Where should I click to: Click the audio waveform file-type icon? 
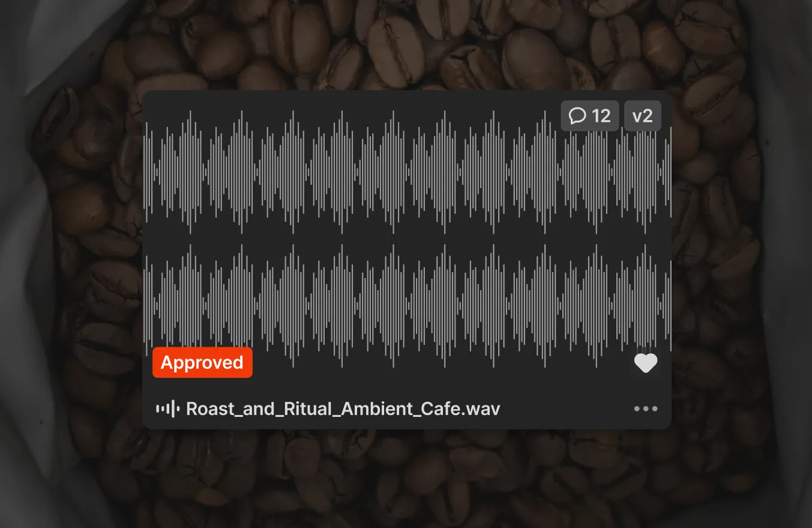[168, 409]
